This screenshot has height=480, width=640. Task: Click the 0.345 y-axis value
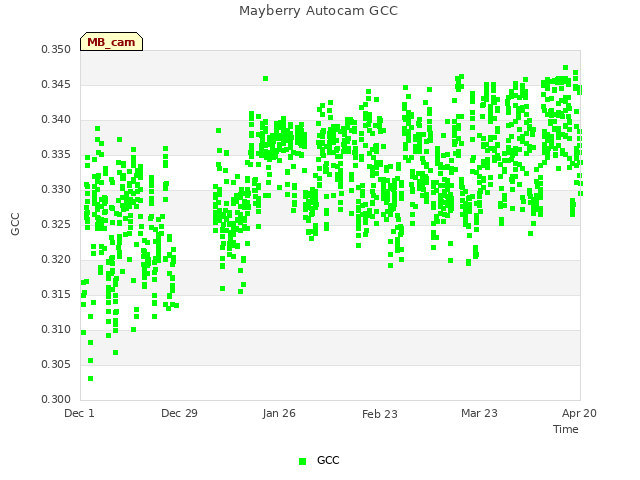click(x=56, y=84)
